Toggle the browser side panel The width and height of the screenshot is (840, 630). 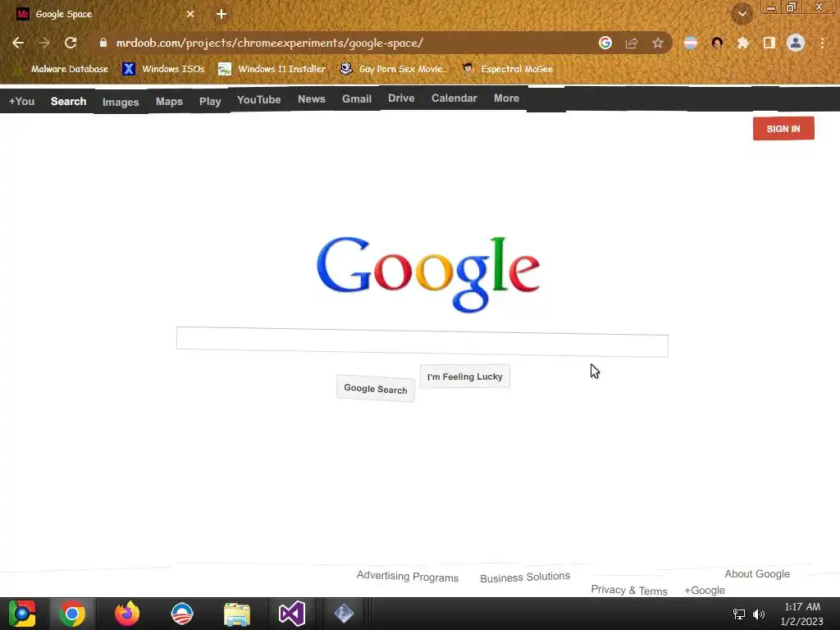point(769,43)
